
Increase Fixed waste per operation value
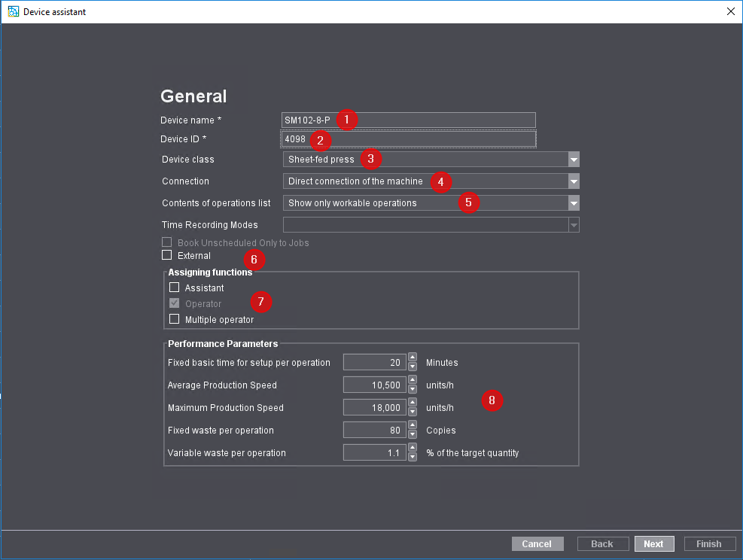coord(413,426)
